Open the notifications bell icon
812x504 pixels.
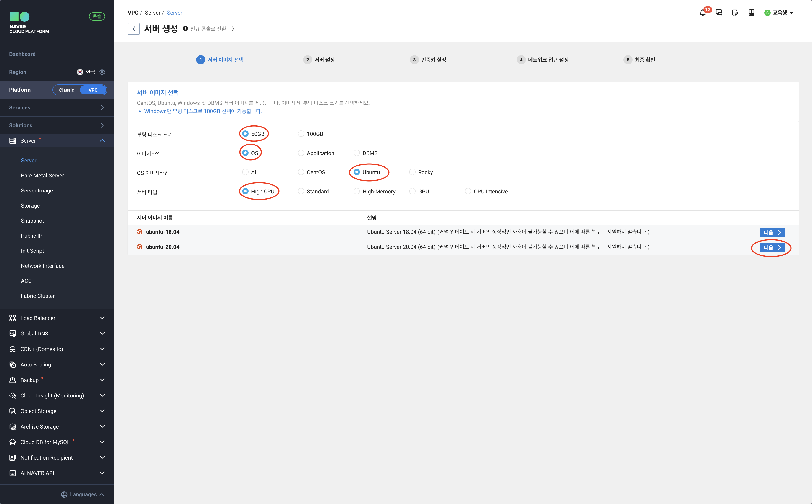point(703,13)
